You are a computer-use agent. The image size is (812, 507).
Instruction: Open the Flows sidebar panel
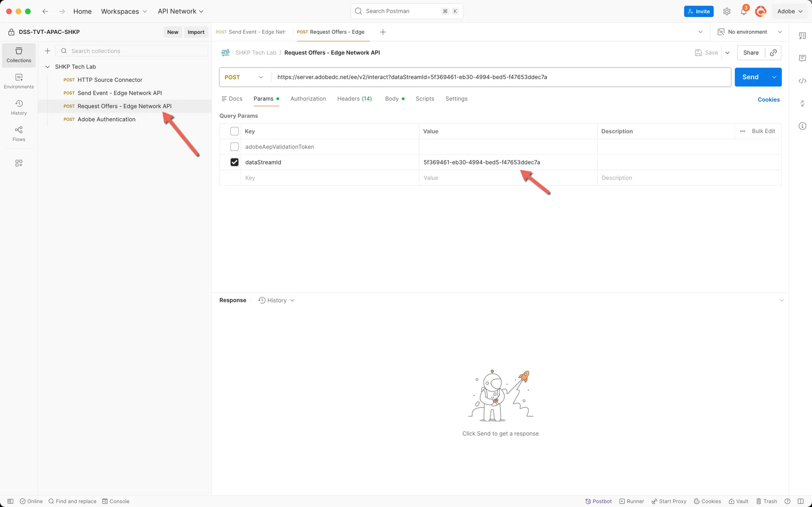(x=19, y=134)
